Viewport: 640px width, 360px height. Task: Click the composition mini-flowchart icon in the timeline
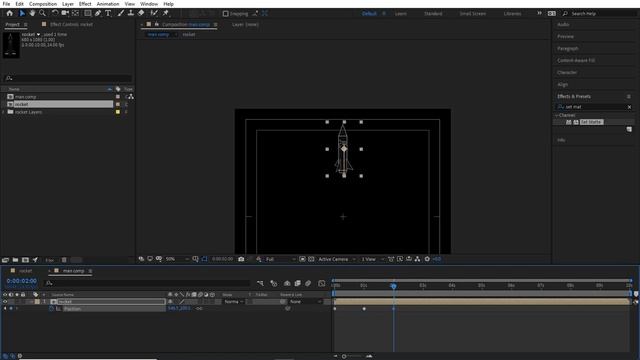[260, 283]
